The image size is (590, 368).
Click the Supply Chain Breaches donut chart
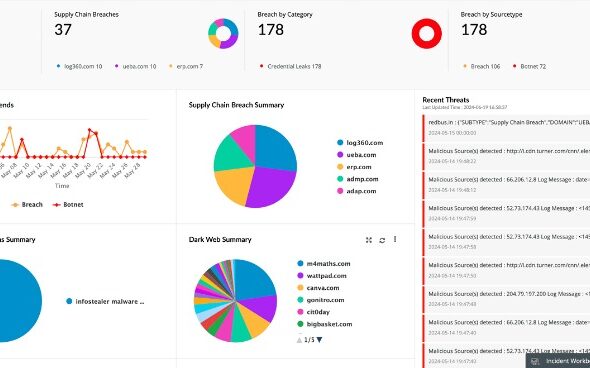coord(223,33)
